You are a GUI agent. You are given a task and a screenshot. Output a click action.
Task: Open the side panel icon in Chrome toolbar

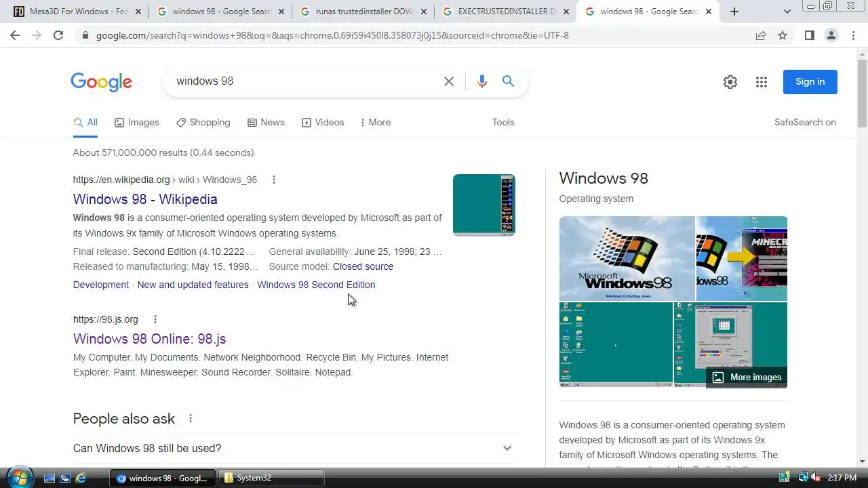pos(809,35)
